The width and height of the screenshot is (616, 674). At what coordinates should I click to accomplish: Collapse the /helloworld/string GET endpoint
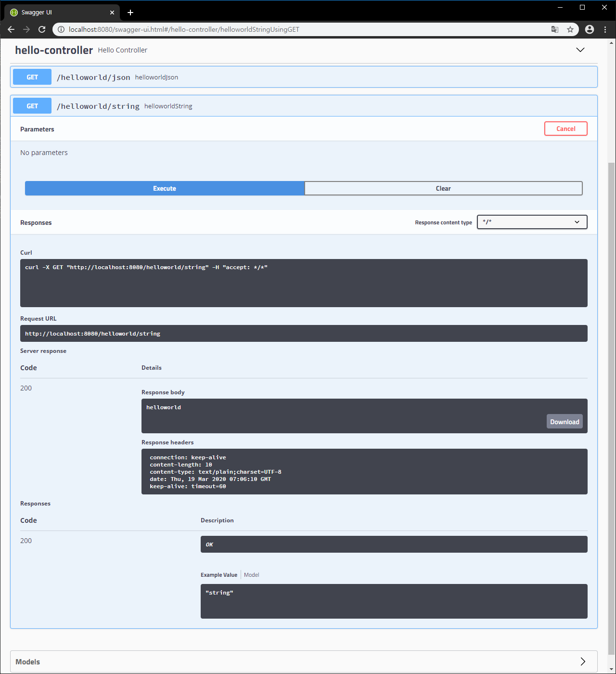point(304,106)
